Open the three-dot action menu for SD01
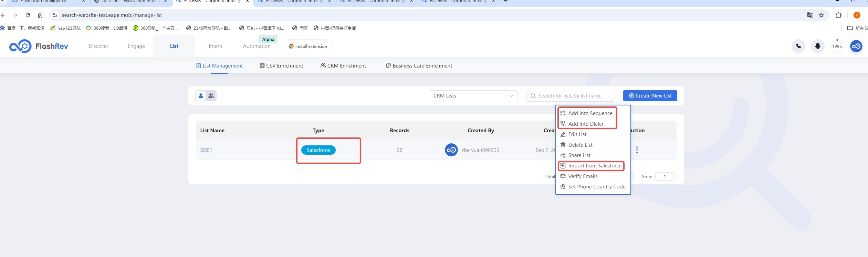This screenshot has width=868, height=257. click(637, 150)
